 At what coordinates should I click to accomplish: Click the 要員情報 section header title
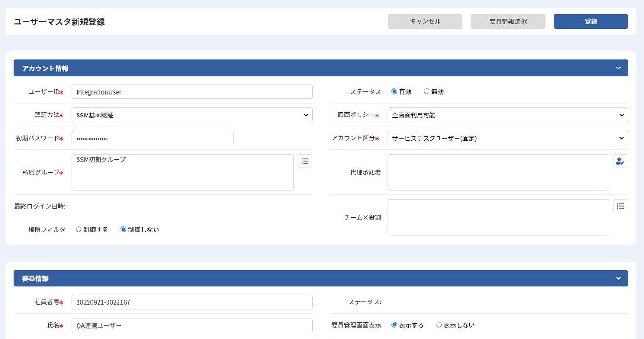coord(35,279)
